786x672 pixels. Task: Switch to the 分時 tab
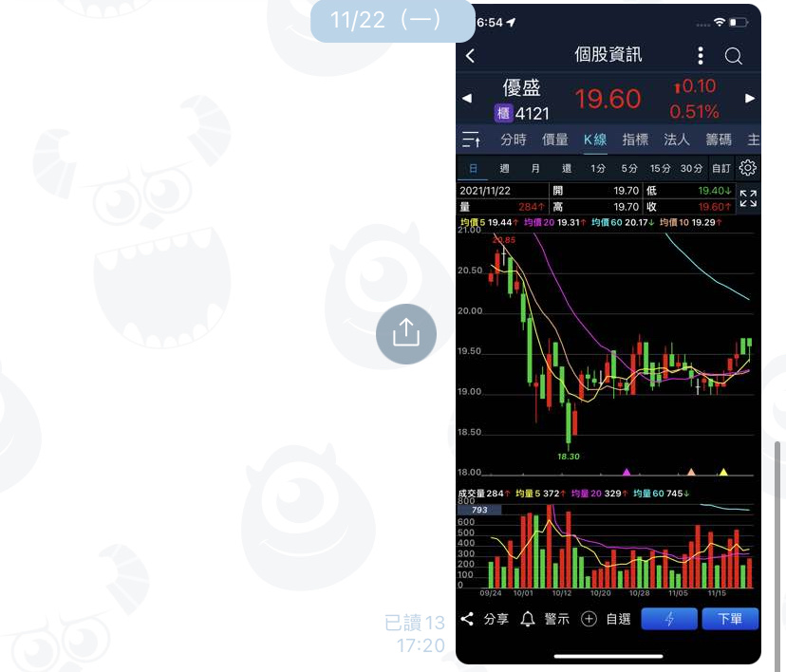pyautogui.click(x=514, y=140)
